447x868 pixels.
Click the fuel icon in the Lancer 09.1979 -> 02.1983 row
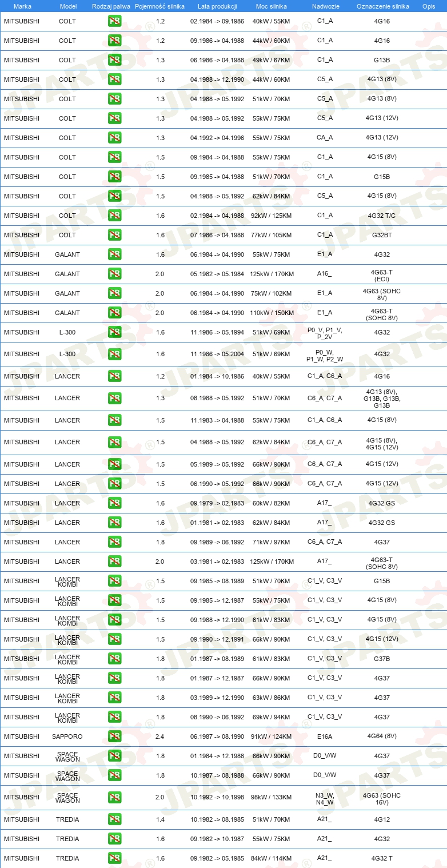tap(114, 503)
